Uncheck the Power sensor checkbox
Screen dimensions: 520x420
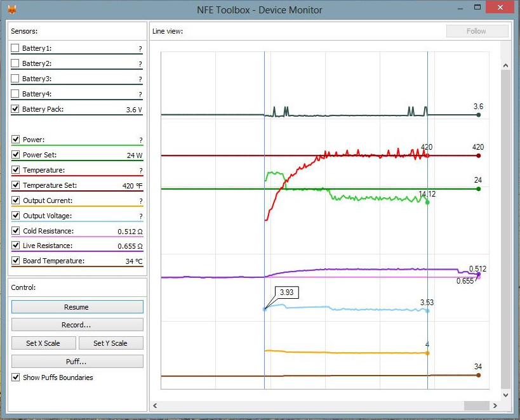(16, 139)
